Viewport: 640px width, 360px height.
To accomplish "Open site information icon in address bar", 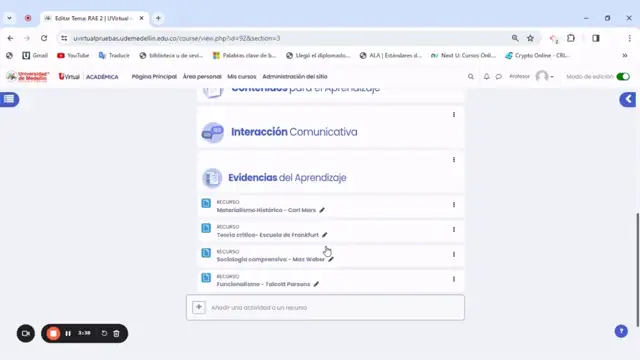I will [x=64, y=38].
